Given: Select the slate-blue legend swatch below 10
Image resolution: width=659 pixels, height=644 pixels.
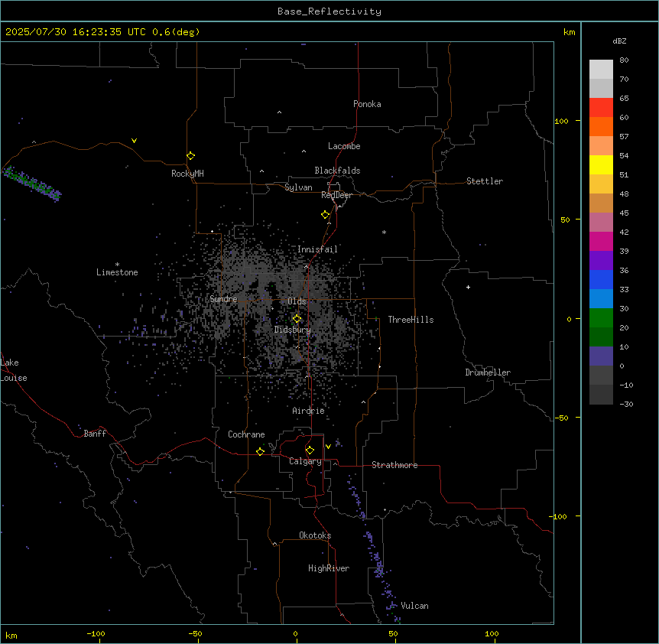Looking at the screenshot, I should [601, 356].
